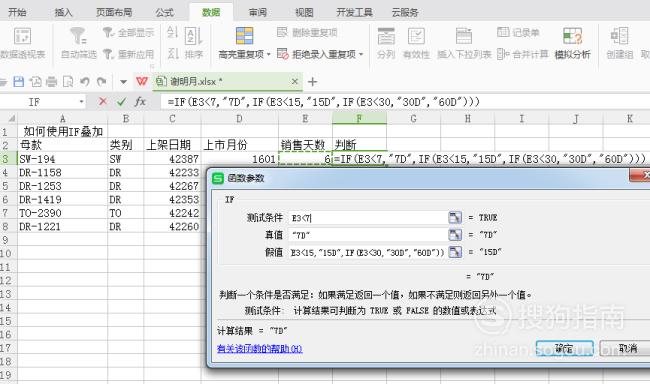Open Data Validation (有效性)
This screenshot has height=384, width=650.
[x=416, y=43]
